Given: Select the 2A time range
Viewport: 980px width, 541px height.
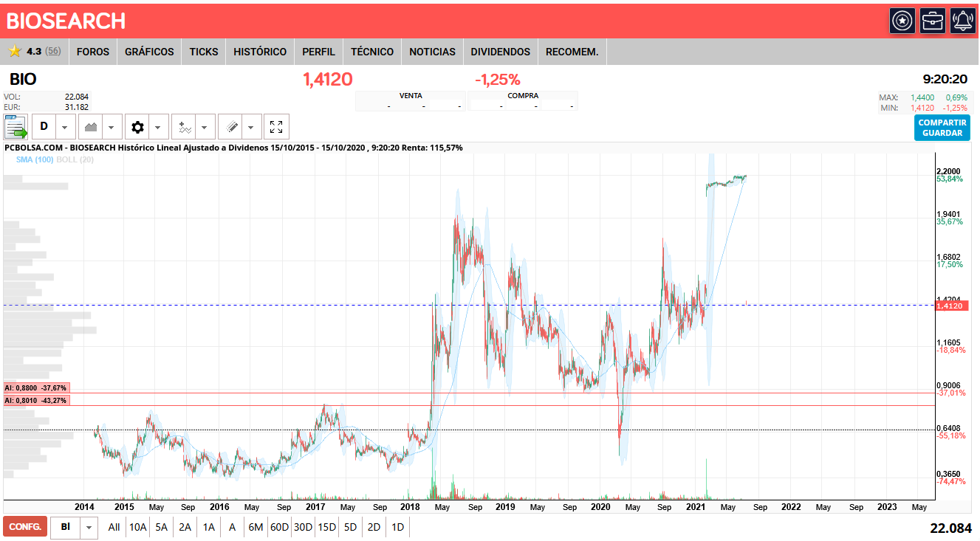Looking at the screenshot, I should [185, 527].
